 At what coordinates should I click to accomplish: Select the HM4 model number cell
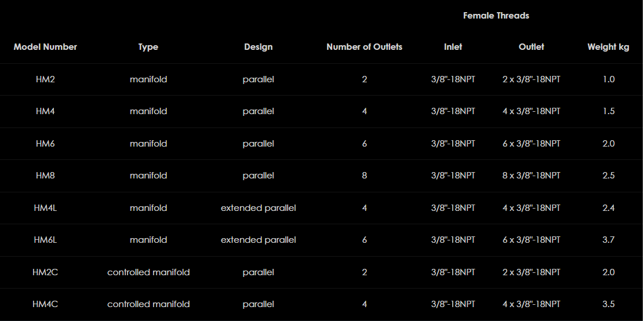pos(45,111)
